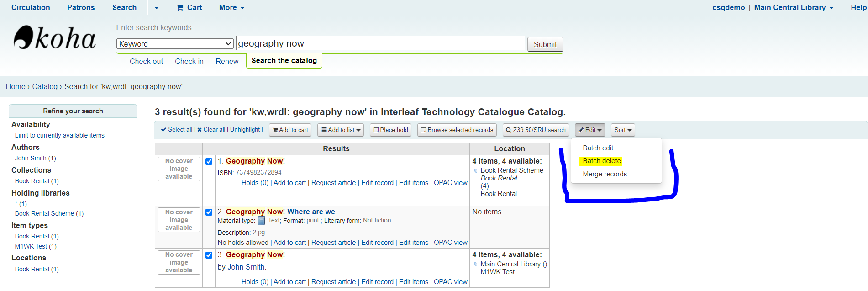This screenshot has height=291, width=868.
Task: Filter by Book Rental collection
Action: 32,181
